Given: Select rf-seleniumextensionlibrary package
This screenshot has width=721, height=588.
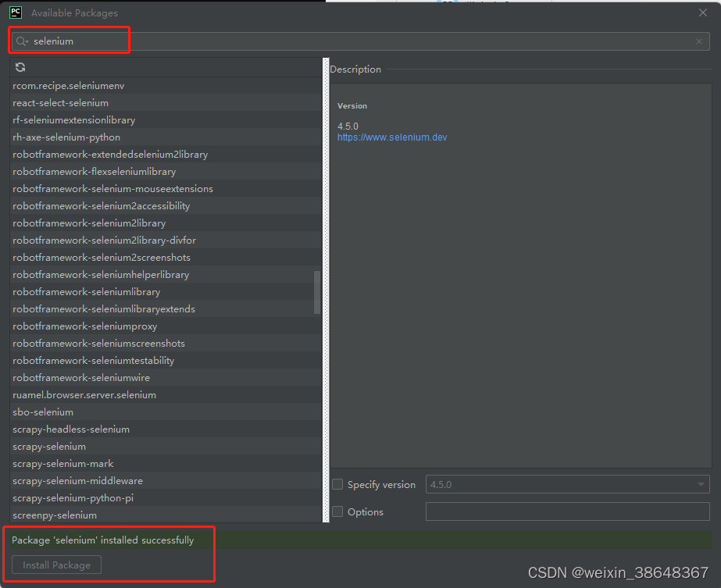Looking at the screenshot, I should (166, 120).
